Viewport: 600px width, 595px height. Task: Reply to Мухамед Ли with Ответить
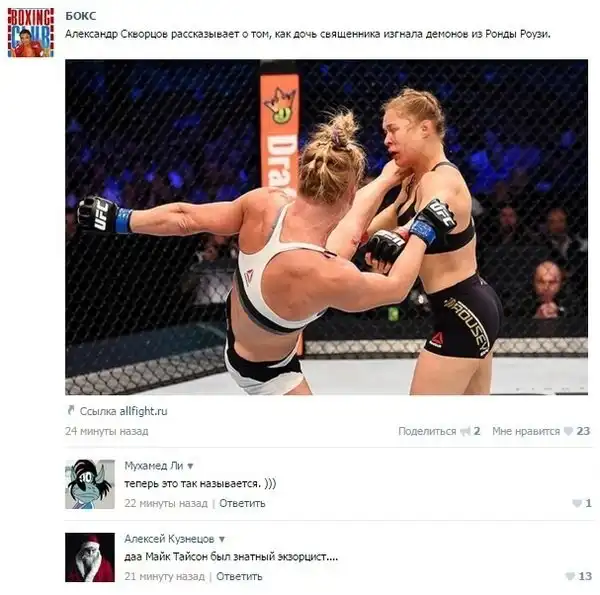(242, 503)
